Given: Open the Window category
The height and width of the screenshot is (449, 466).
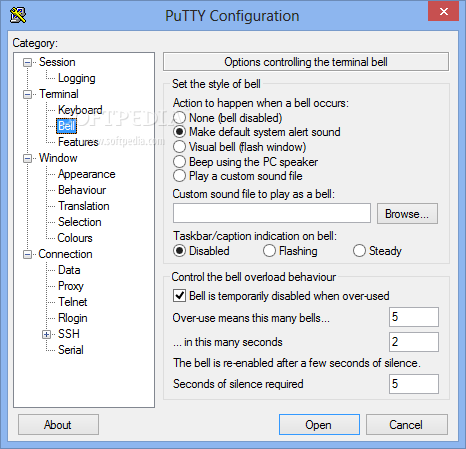Looking at the screenshot, I should [58, 158].
